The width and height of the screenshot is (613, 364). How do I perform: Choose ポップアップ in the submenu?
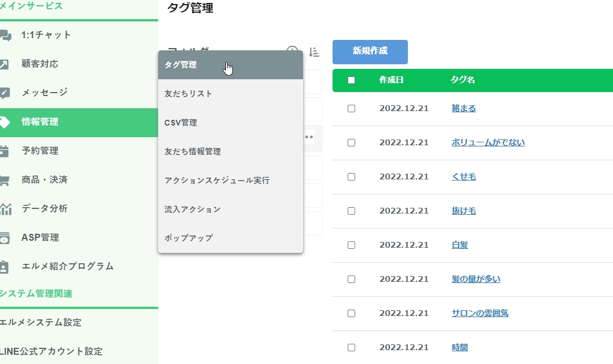pyautogui.click(x=188, y=238)
